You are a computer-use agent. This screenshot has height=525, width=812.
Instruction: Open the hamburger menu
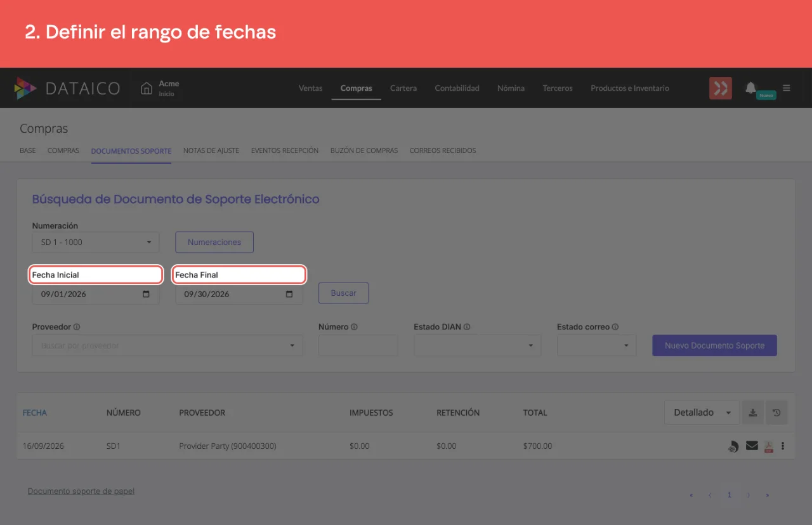[787, 88]
